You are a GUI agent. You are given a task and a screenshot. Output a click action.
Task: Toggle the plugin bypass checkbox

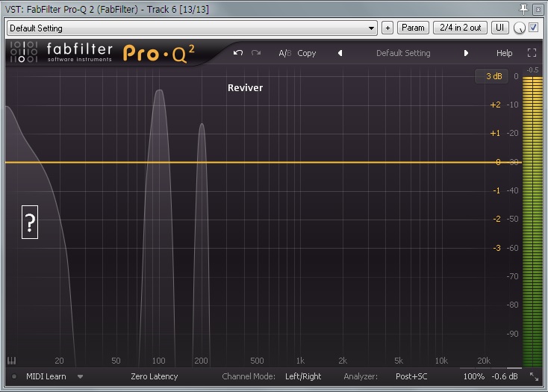[x=533, y=27]
